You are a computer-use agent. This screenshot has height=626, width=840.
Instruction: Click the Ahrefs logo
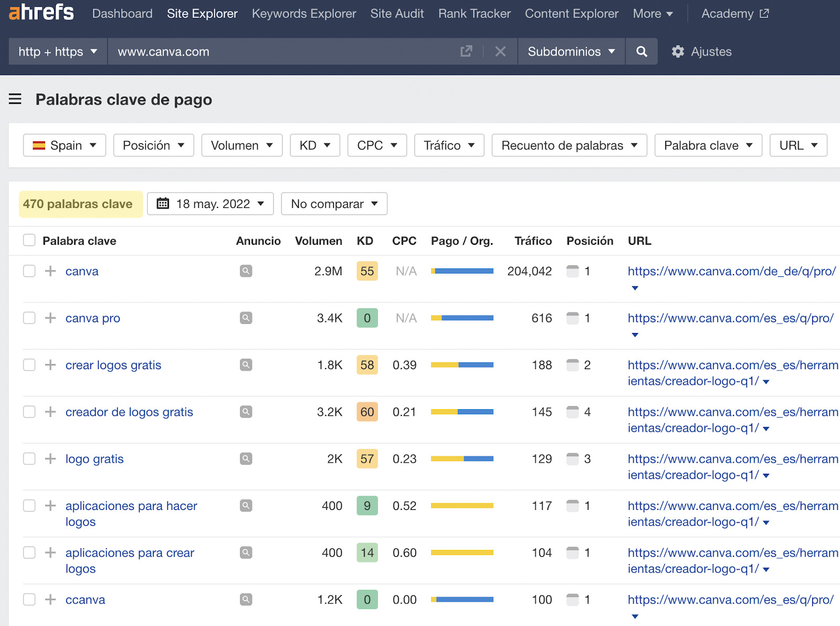click(x=41, y=12)
